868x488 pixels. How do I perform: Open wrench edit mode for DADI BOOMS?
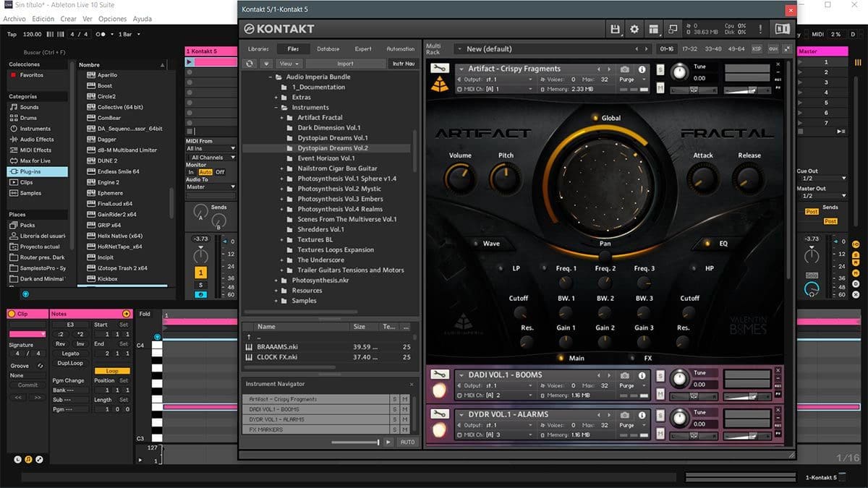coord(439,374)
